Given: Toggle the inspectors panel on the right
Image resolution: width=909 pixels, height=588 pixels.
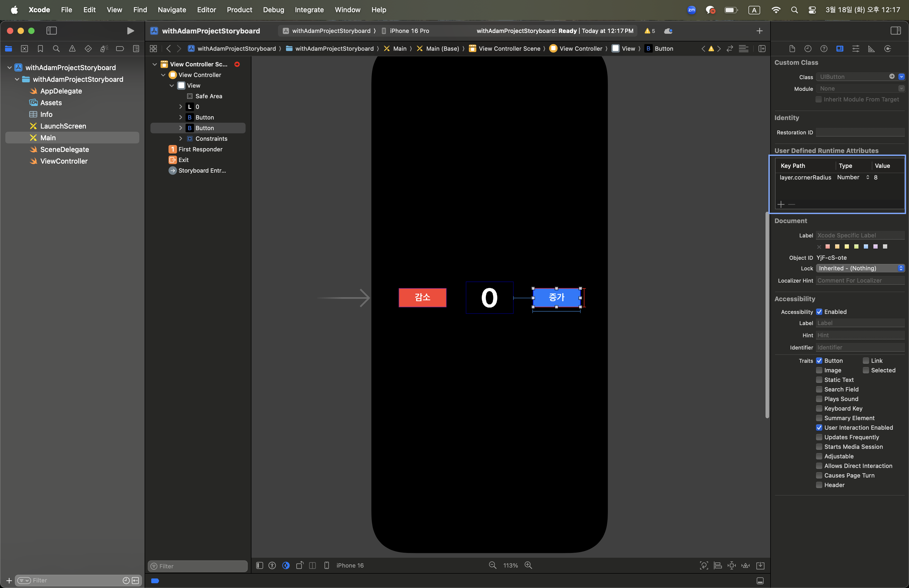Looking at the screenshot, I should pos(896,31).
